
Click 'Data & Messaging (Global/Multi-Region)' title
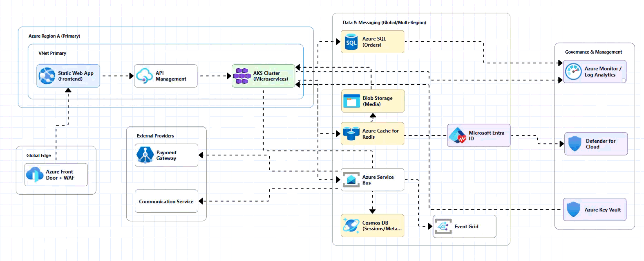click(x=385, y=22)
